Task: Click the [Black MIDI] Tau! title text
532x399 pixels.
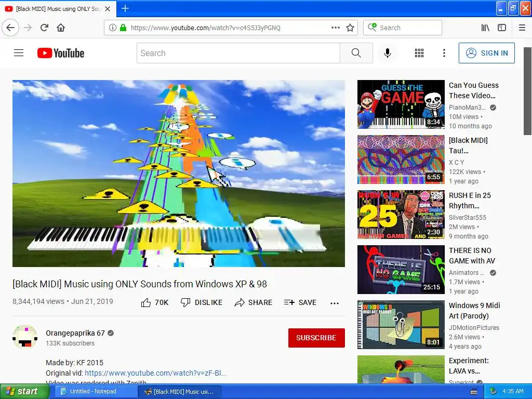Action: pyautogui.click(x=468, y=145)
